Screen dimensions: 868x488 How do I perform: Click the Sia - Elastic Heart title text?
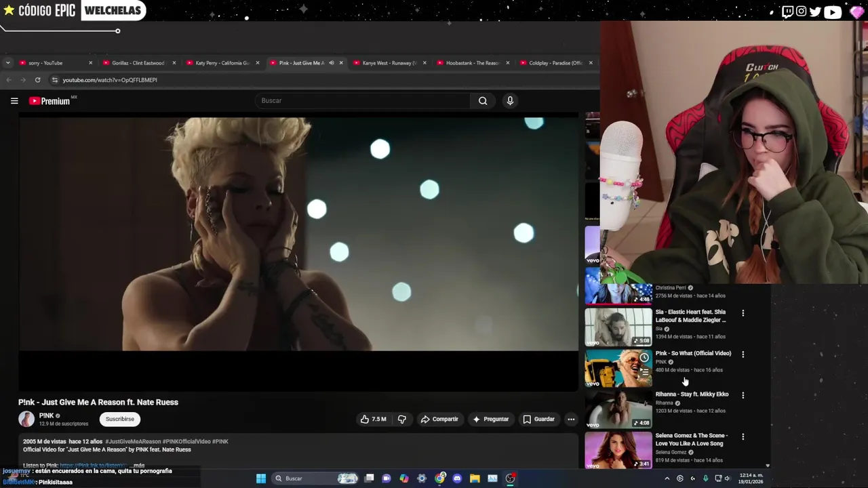tap(690, 316)
